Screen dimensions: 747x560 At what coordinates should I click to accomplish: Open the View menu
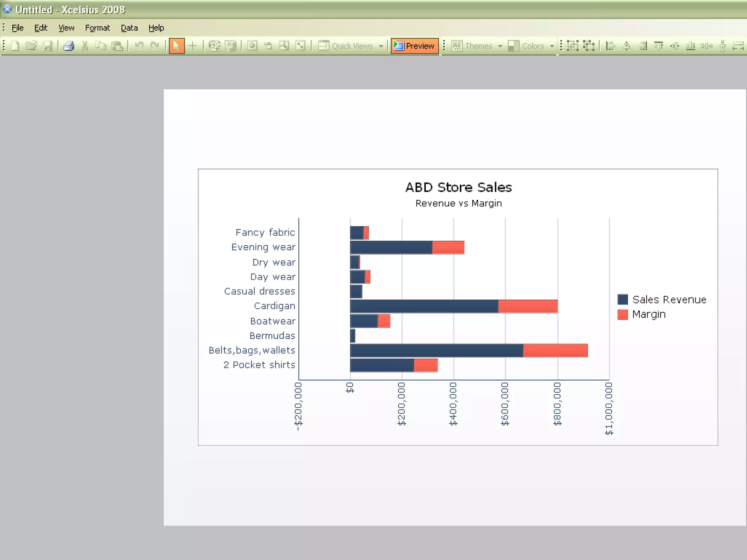66,28
